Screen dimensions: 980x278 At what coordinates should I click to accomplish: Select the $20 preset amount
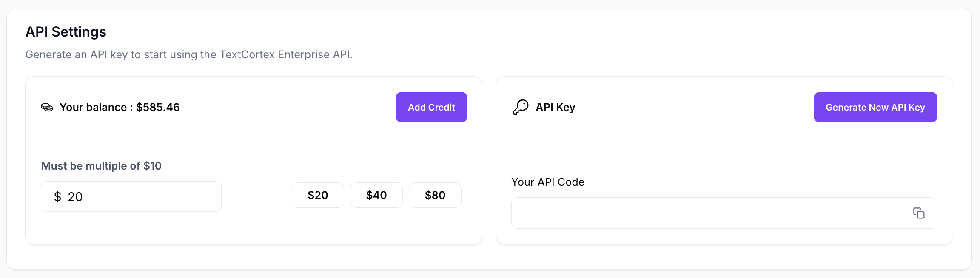click(x=318, y=195)
